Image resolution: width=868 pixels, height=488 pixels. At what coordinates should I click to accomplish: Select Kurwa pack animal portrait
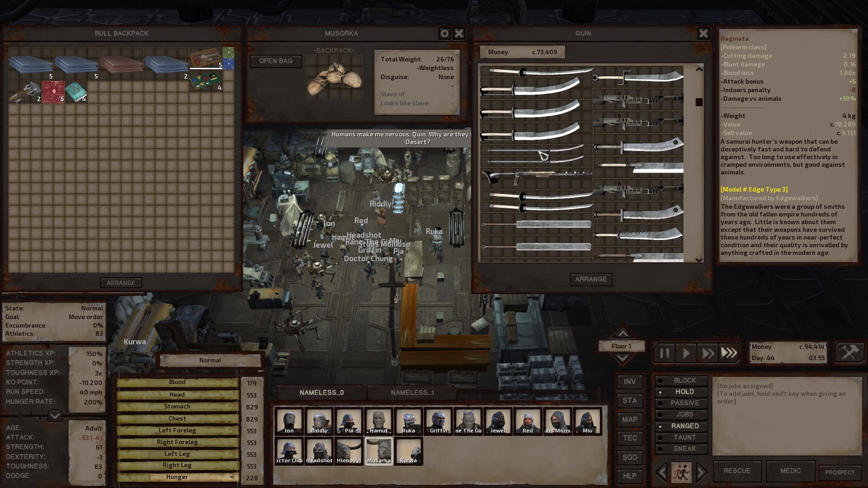408,451
